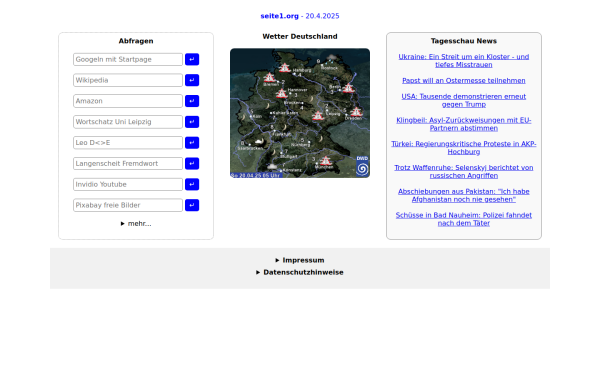Image resolution: width=600 pixels, height=375 pixels.
Task: Focus the Invidio Youtube field
Action: (x=128, y=184)
